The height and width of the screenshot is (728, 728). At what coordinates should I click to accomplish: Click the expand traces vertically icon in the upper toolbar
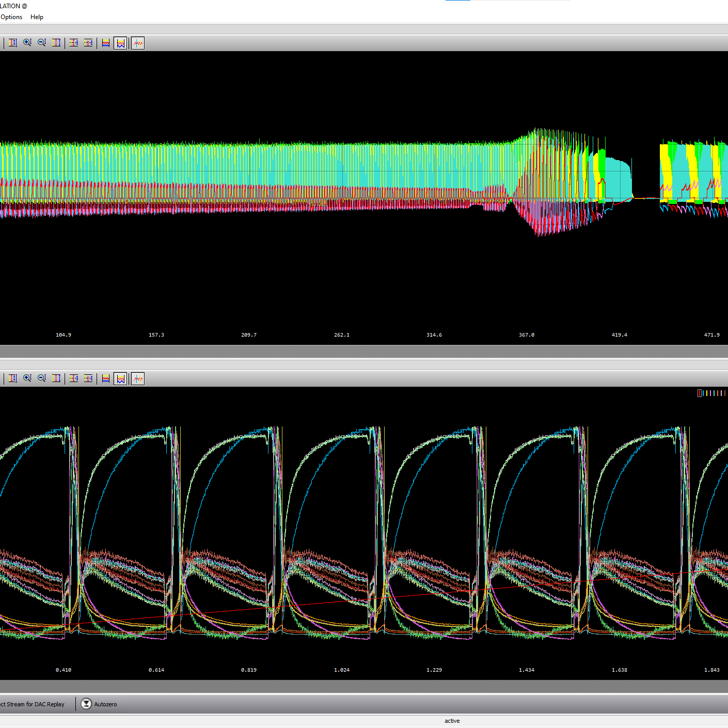point(74,43)
